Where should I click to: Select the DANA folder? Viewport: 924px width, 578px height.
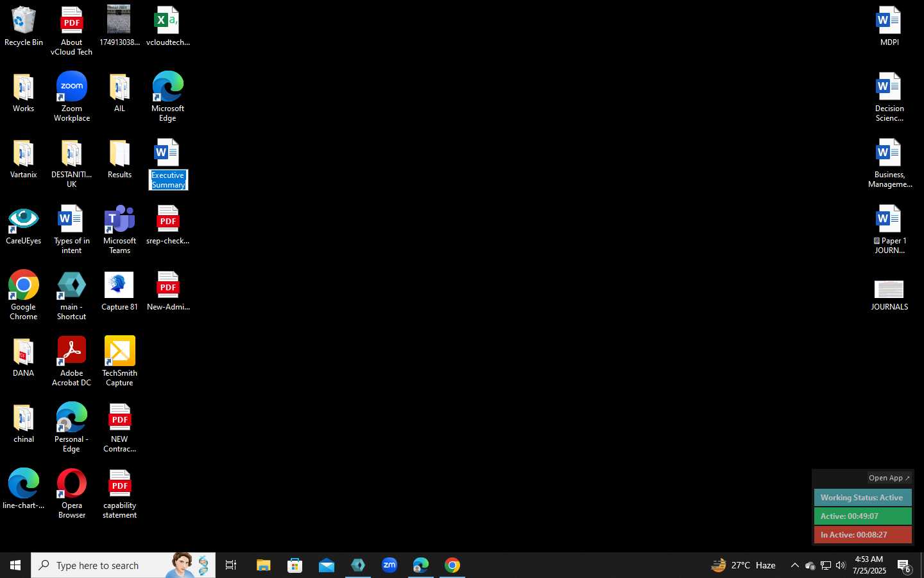(24, 358)
